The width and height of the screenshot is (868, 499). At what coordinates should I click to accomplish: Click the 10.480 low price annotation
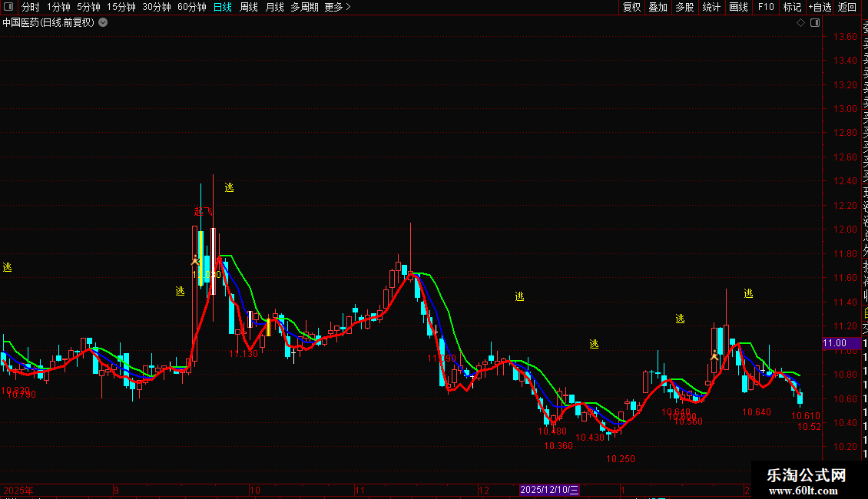tap(552, 431)
